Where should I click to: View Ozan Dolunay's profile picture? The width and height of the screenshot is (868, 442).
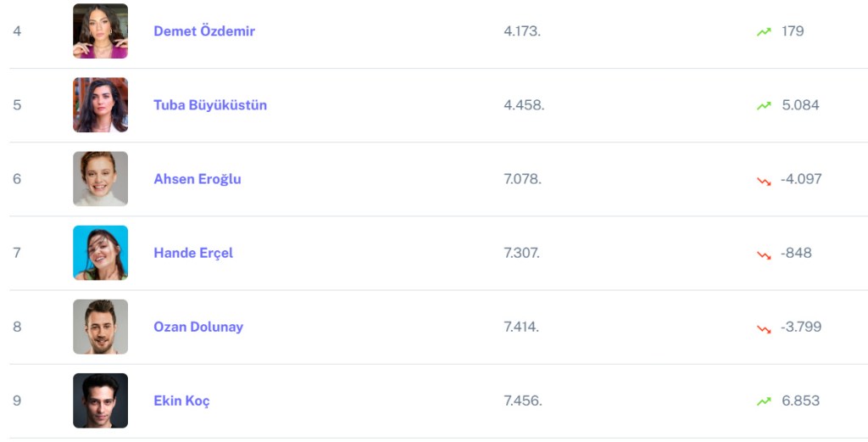tap(100, 327)
